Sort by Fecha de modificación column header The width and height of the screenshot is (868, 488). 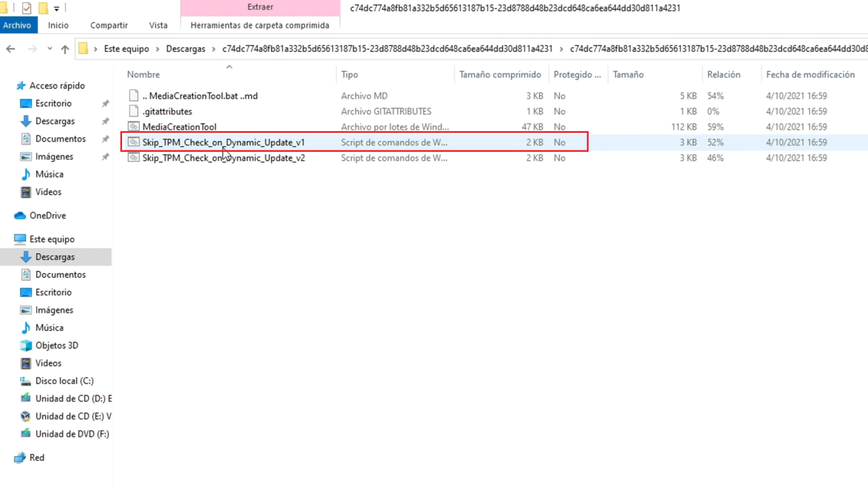point(810,75)
